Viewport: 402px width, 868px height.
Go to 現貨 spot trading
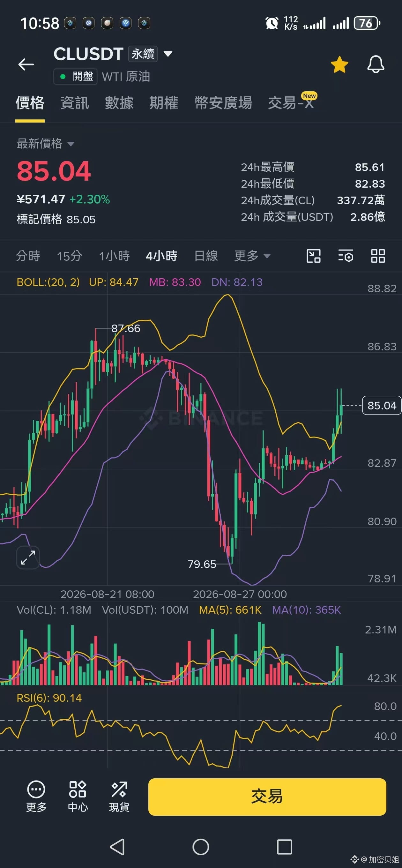click(x=119, y=797)
